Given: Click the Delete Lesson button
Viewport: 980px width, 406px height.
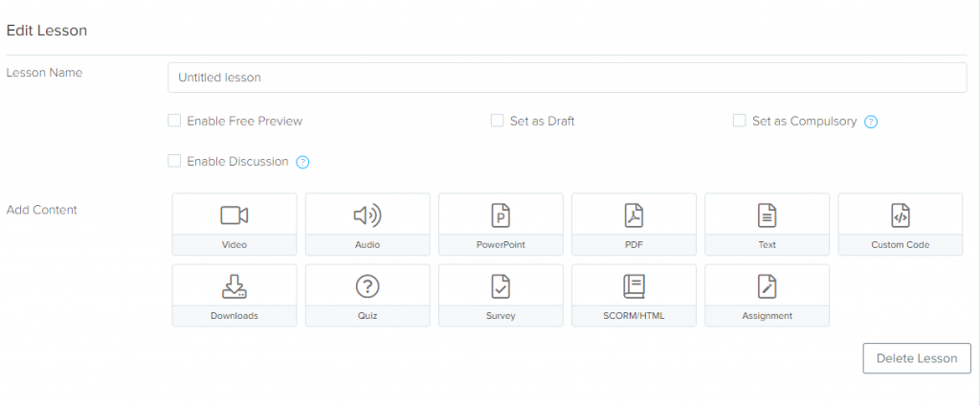Looking at the screenshot, I should pos(916,358).
